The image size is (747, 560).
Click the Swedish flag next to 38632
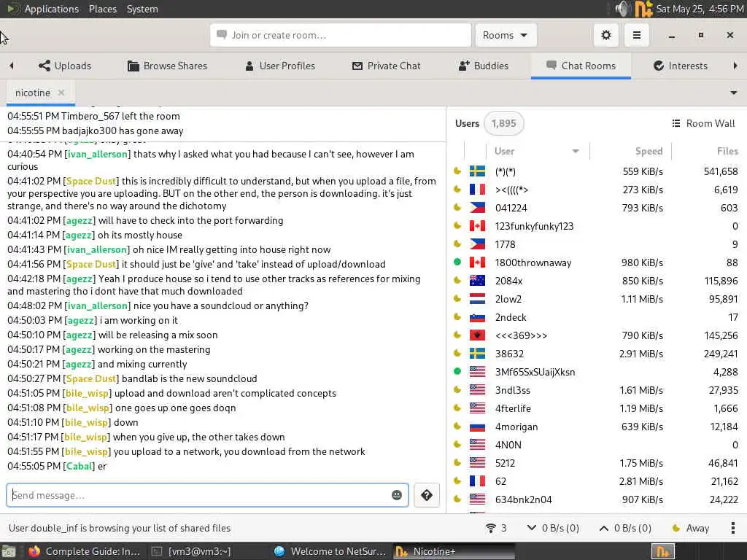click(477, 354)
